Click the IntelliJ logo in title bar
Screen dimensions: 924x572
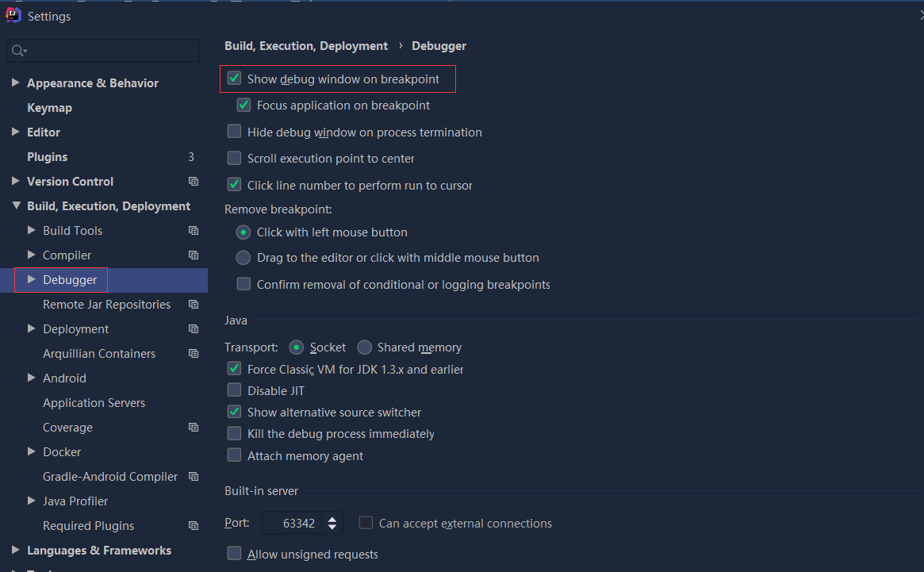tap(13, 15)
